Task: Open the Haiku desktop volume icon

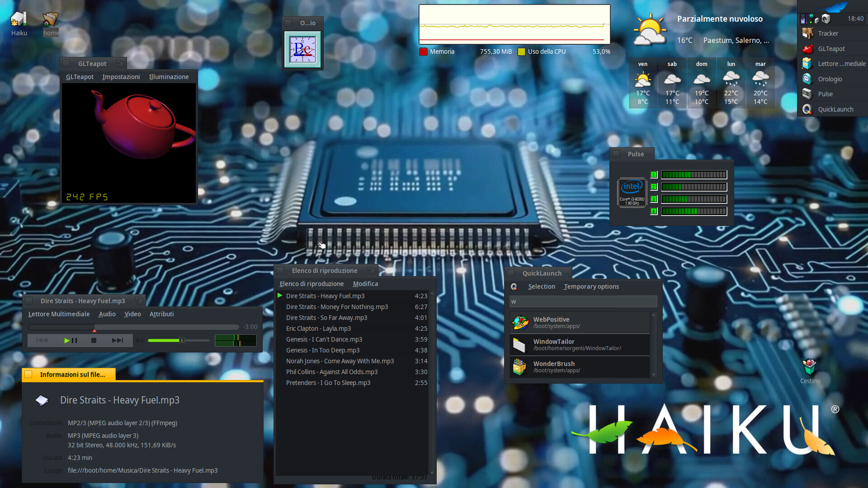Action: pos(19,19)
